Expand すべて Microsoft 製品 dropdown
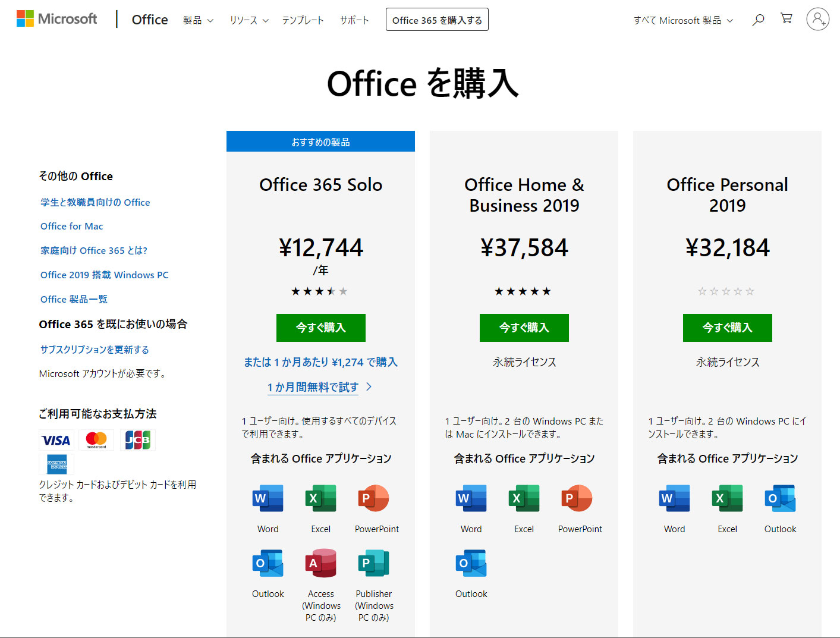Viewport: 840px width, 638px height. [x=683, y=20]
